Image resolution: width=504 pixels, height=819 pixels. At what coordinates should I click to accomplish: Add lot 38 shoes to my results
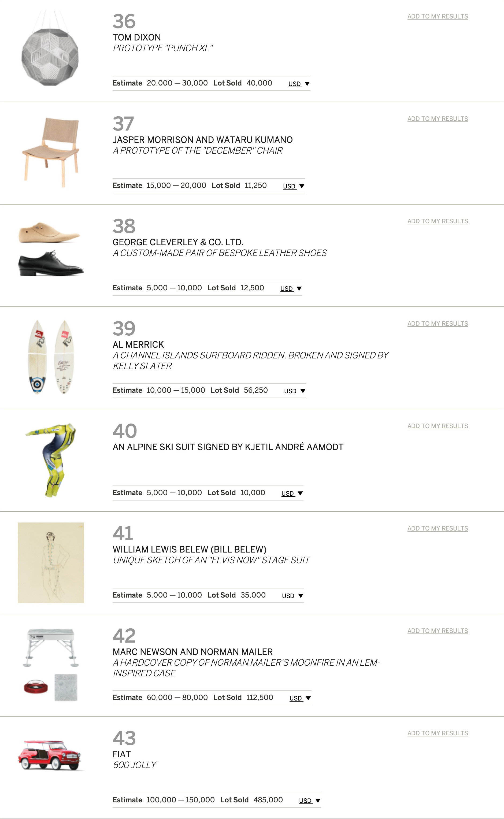tap(437, 221)
